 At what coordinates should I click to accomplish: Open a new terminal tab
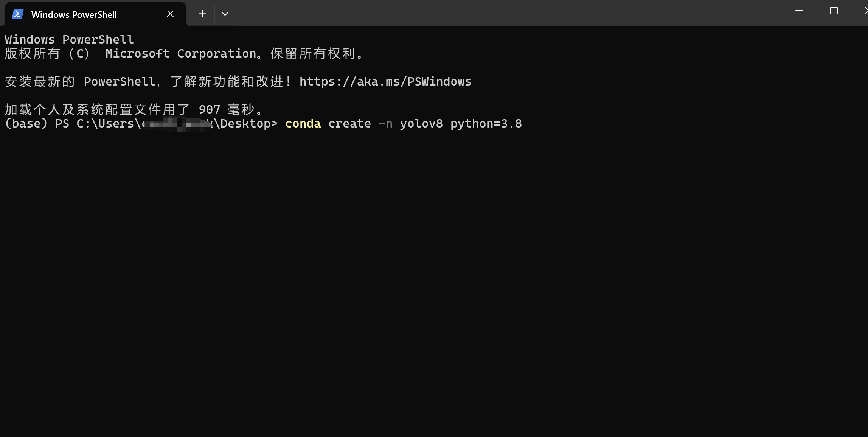pos(202,14)
